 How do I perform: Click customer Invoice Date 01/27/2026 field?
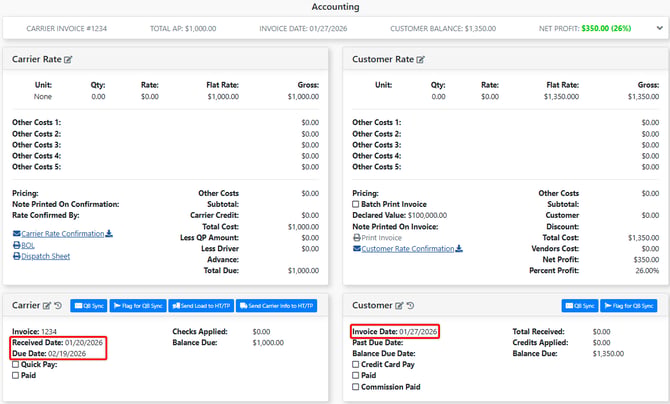point(394,331)
